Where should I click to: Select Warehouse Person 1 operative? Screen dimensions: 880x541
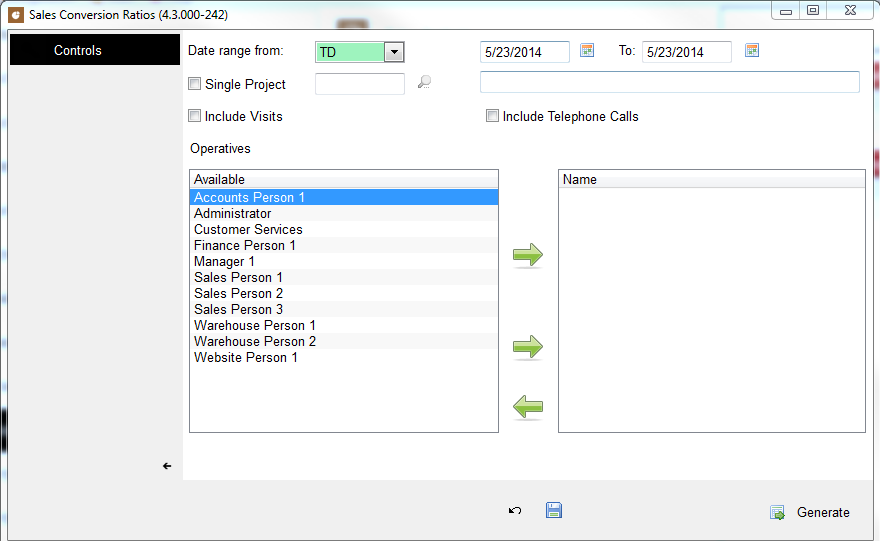click(x=343, y=325)
